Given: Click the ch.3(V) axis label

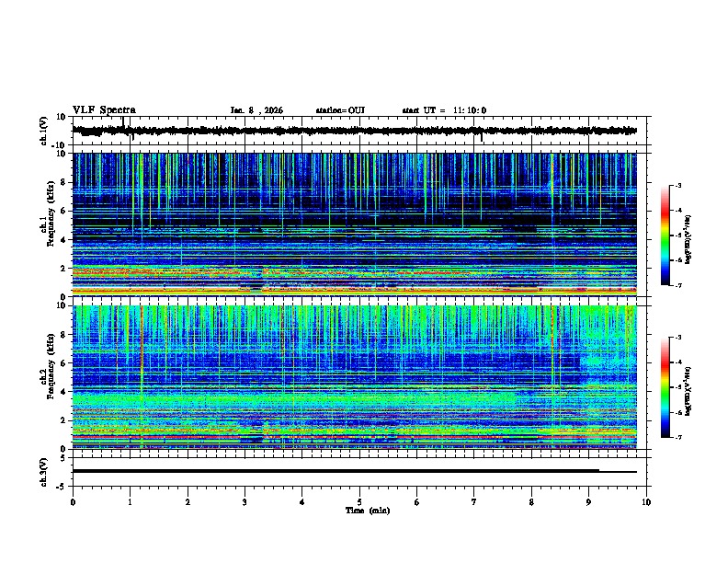Looking at the screenshot, I should (43, 472).
